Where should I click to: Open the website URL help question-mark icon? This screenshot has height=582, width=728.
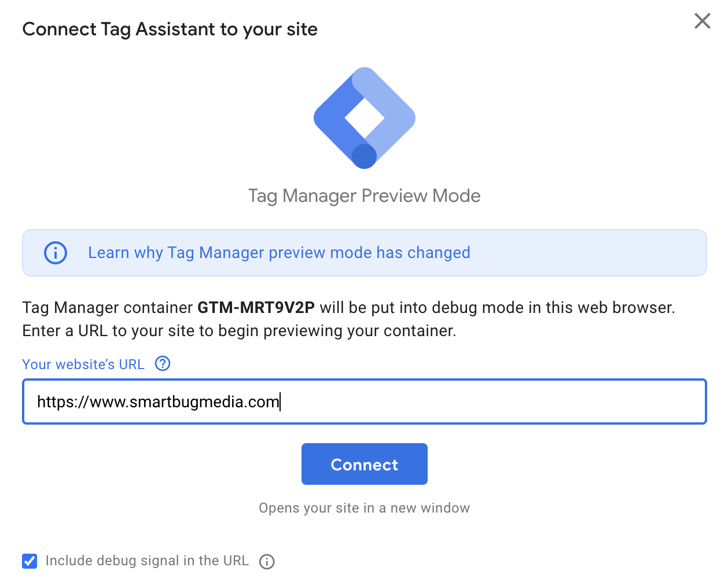(x=163, y=364)
